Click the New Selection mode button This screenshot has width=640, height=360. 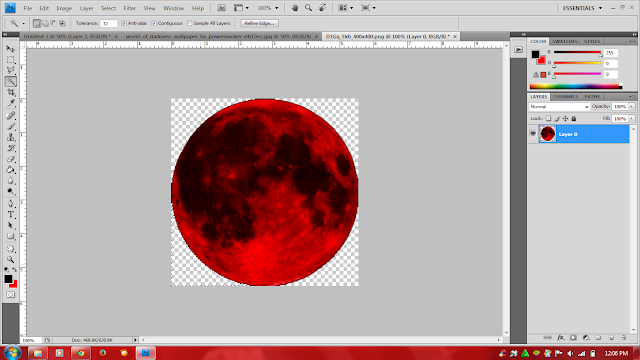37,23
